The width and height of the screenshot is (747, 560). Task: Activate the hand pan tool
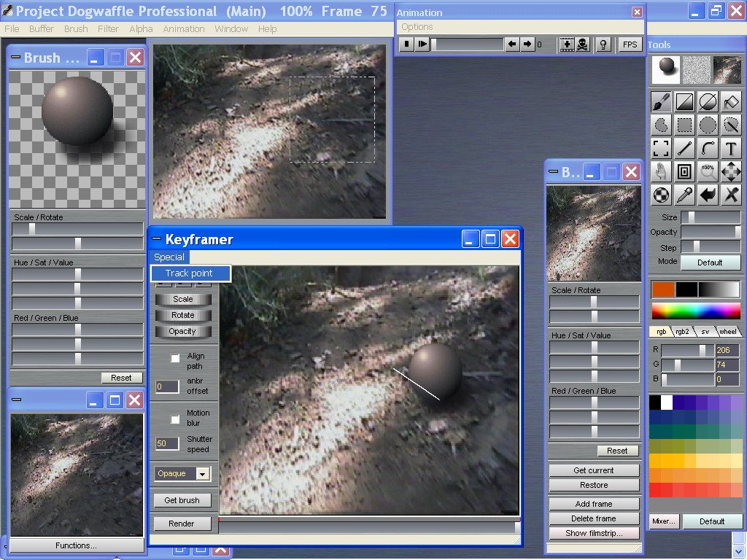tap(661, 172)
